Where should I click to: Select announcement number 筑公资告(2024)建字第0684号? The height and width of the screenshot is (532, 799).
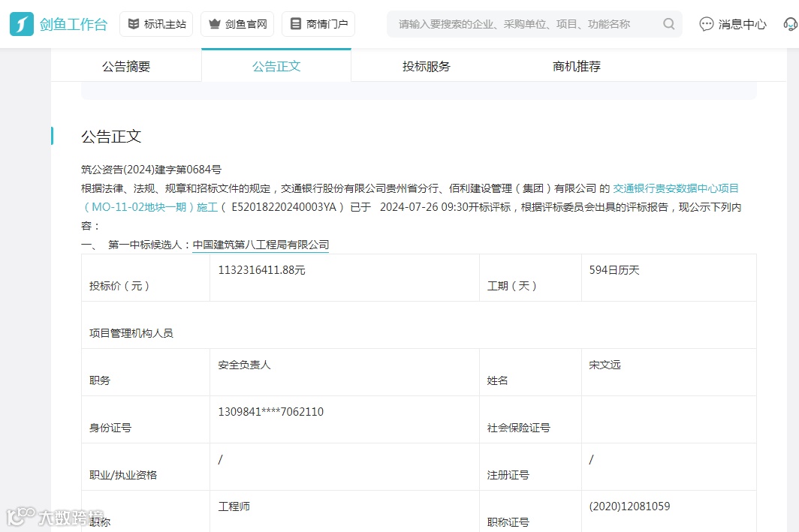(x=152, y=170)
